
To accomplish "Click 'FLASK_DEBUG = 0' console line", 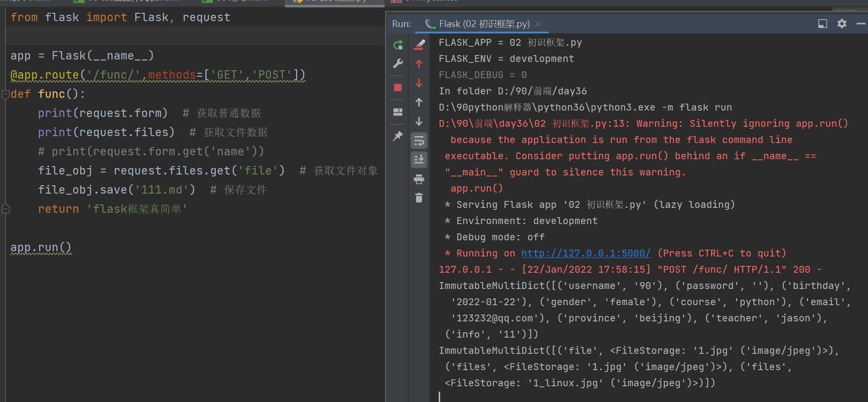I will 483,75.
